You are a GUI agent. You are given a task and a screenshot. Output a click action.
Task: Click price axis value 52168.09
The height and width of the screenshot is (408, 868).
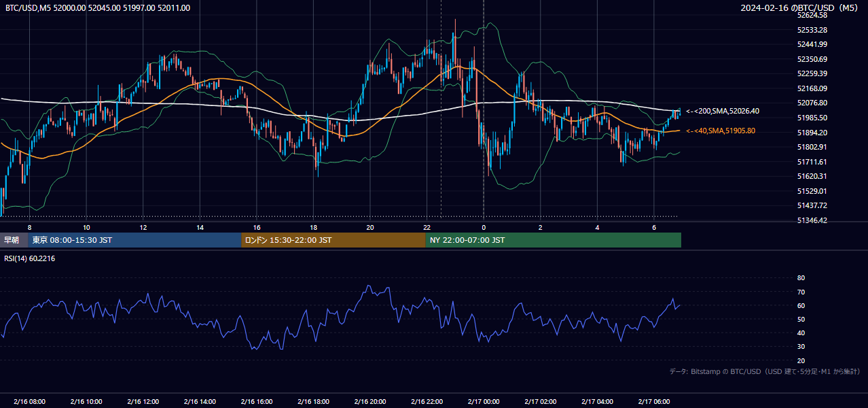[812, 88]
